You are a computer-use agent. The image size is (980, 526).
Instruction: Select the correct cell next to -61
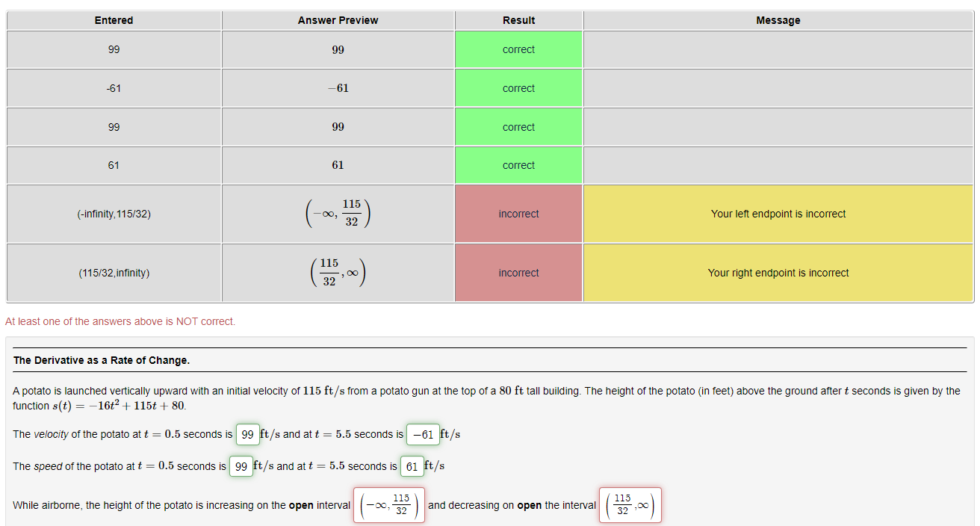(518, 87)
